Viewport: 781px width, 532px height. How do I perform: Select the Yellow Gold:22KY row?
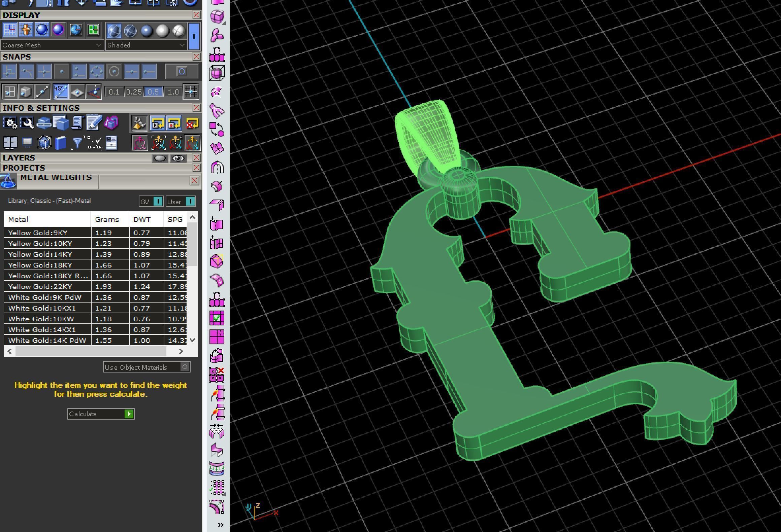95,287
